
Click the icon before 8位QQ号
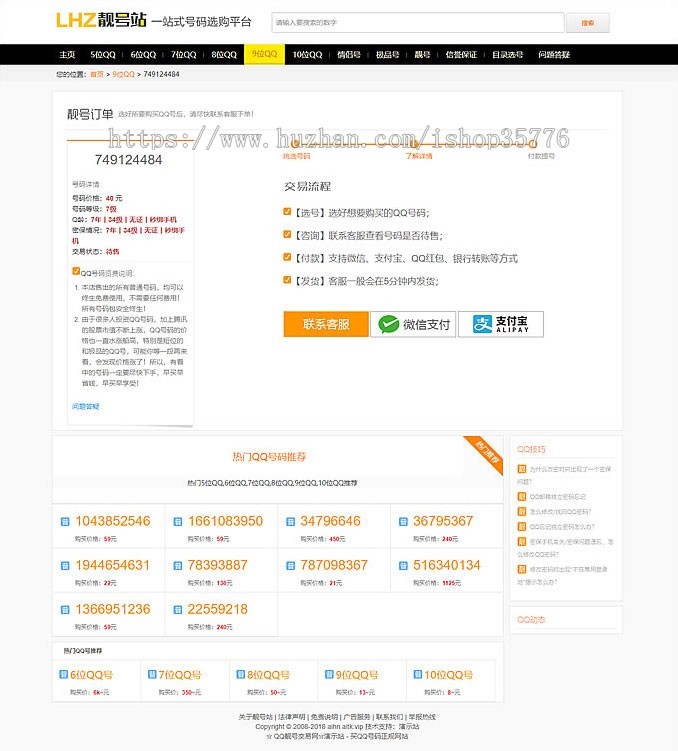[x=240, y=674]
